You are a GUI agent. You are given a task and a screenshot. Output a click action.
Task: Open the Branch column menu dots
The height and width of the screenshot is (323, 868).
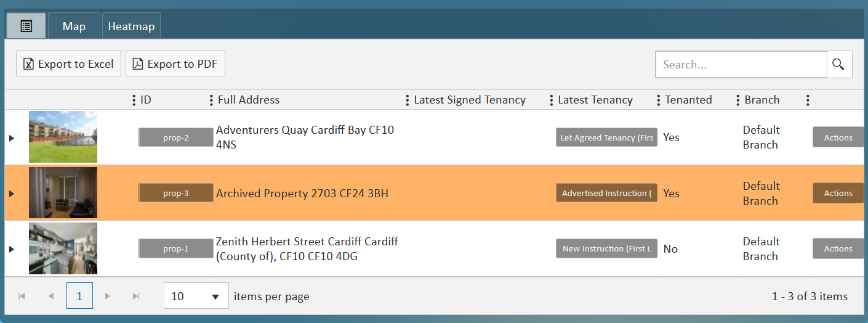pyautogui.click(x=738, y=100)
